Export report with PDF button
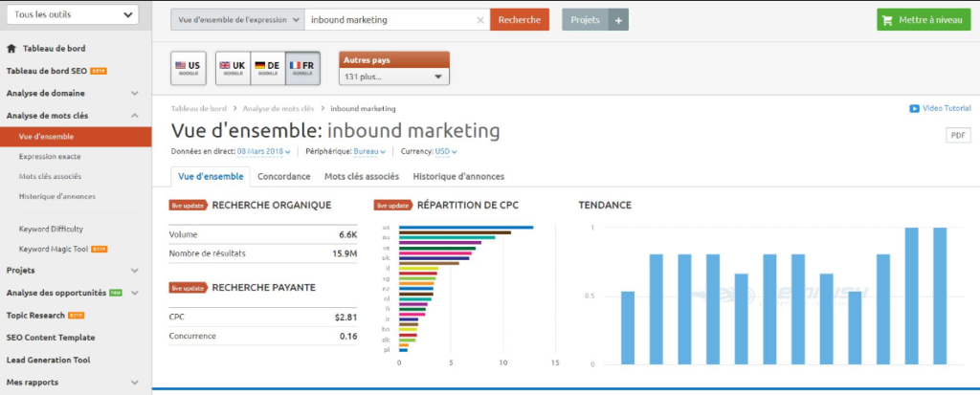Screen dimensions: 980x395 click(x=958, y=135)
